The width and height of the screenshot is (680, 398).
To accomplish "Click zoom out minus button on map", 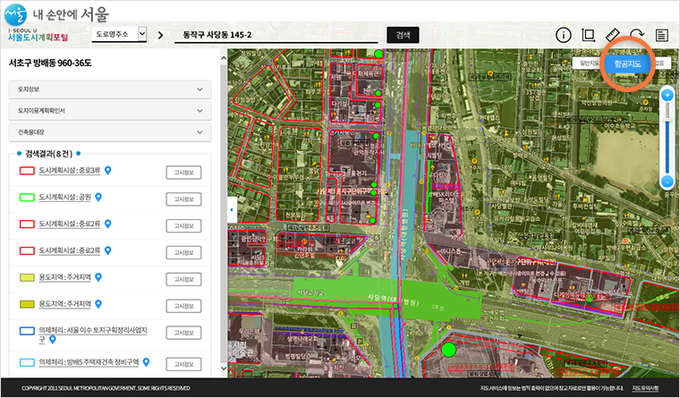I will (x=667, y=181).
